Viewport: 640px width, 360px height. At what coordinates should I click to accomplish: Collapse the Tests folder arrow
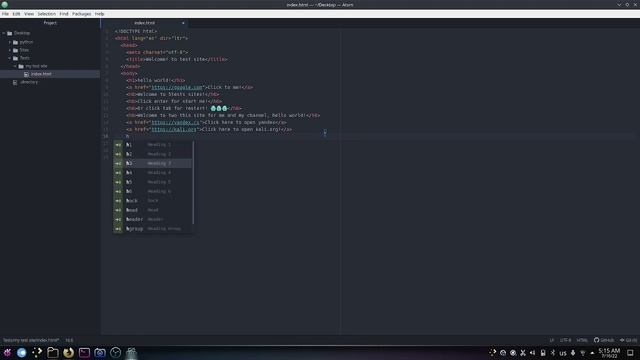pos(10,58)
